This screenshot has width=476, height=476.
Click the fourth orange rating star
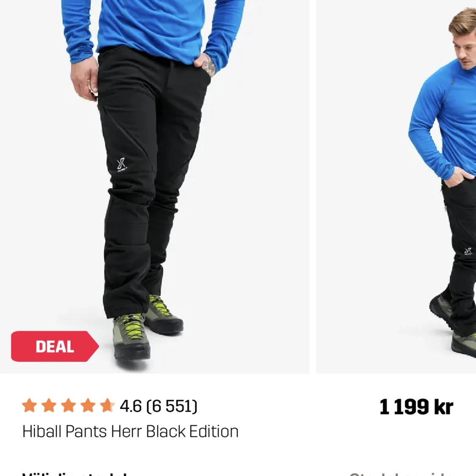pos(88,406)
